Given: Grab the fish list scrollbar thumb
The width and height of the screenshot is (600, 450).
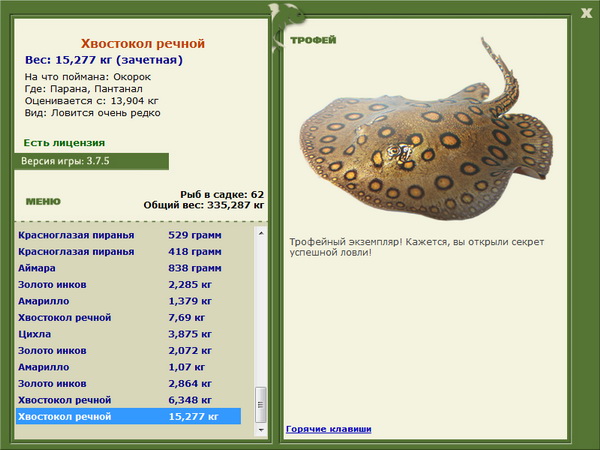Looking at the screenshot, I should pos(261,404).
